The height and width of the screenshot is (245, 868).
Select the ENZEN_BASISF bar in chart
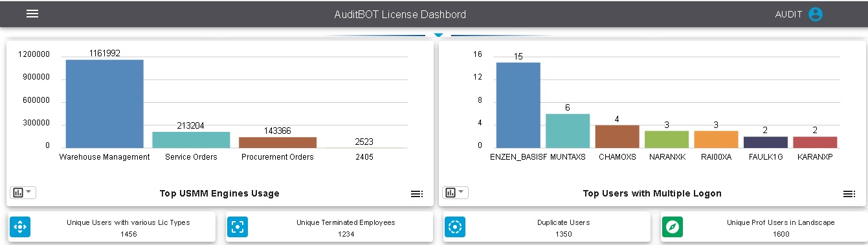tap(518, 105)
